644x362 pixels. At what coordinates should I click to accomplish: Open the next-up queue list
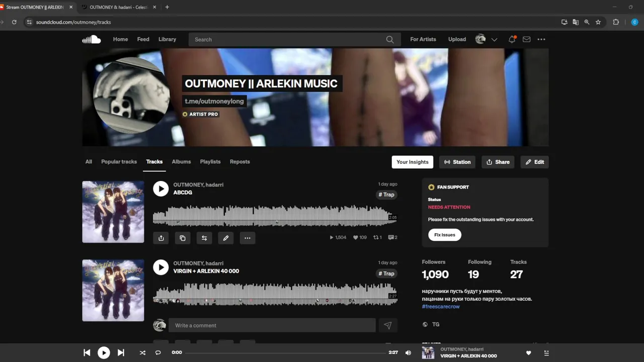(546, 353)
